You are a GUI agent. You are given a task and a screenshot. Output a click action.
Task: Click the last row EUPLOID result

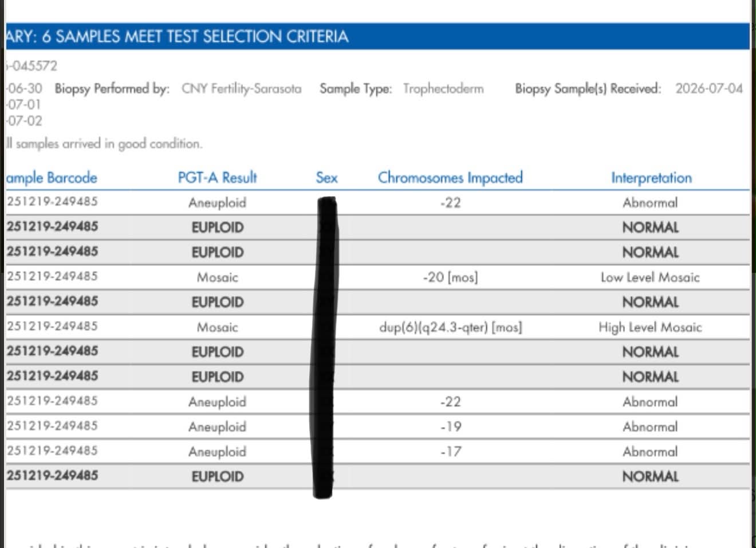click(218, 477)
